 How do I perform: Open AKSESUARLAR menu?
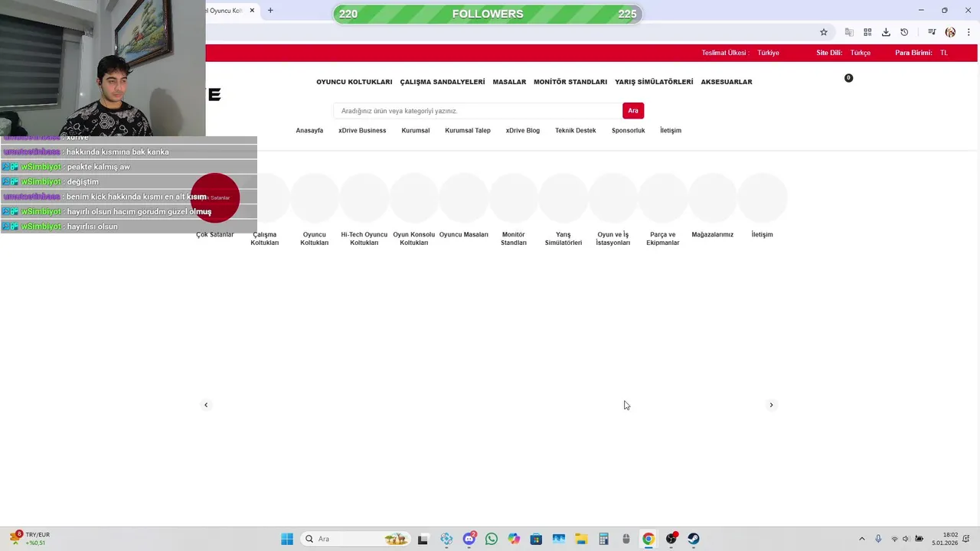tap(727, 82)
